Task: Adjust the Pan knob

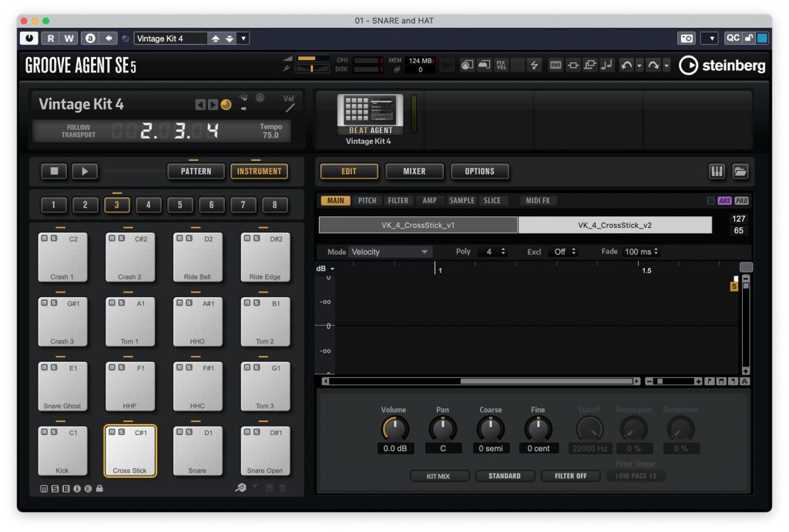Action: [x=443, y=428]
